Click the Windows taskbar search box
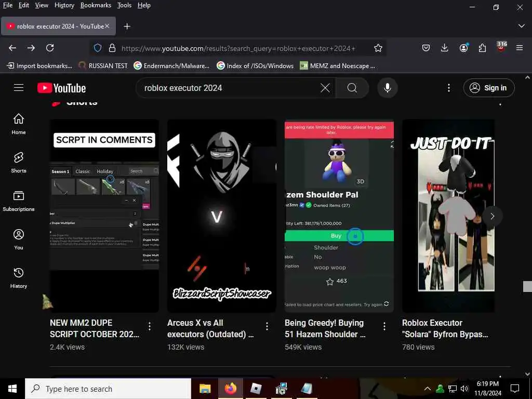 click(108, 389)
